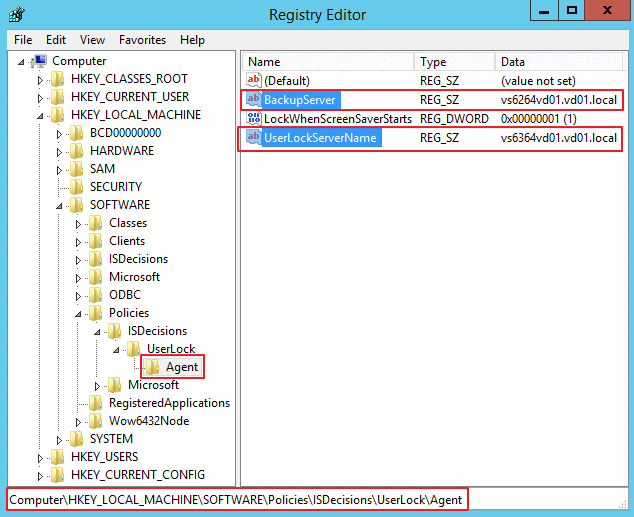Image resolution: width=634 pixels, height=517 pixels.
Task: Click the ODBC folder icon
Action: click(x=95, y=295)
